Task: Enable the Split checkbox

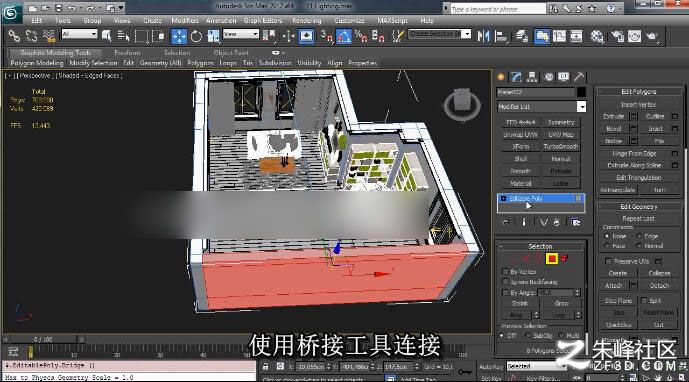Action: [644, 301]
